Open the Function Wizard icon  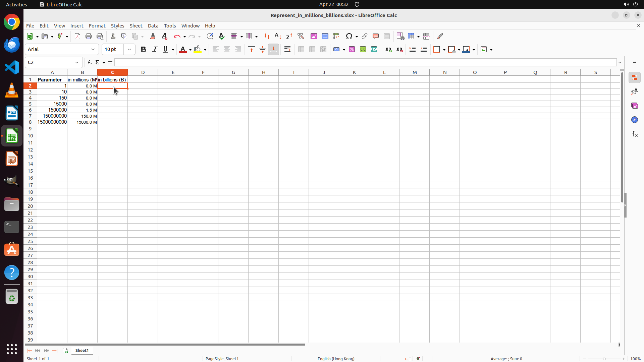pos(90,62)
